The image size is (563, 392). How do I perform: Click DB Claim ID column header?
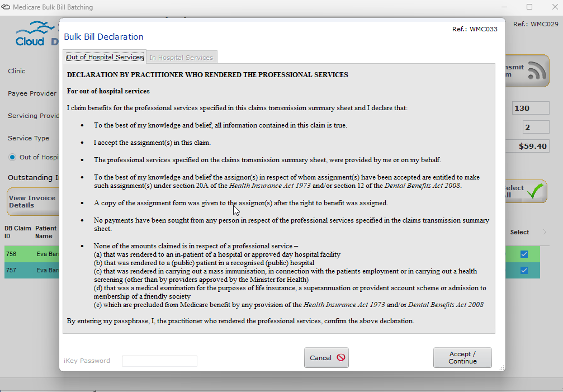click(x=18, y=232)
